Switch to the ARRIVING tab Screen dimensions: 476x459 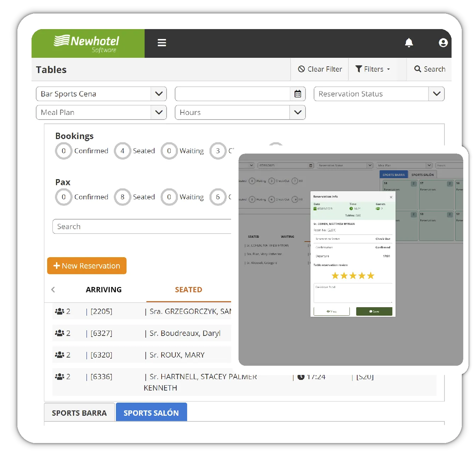click(103, 290)
